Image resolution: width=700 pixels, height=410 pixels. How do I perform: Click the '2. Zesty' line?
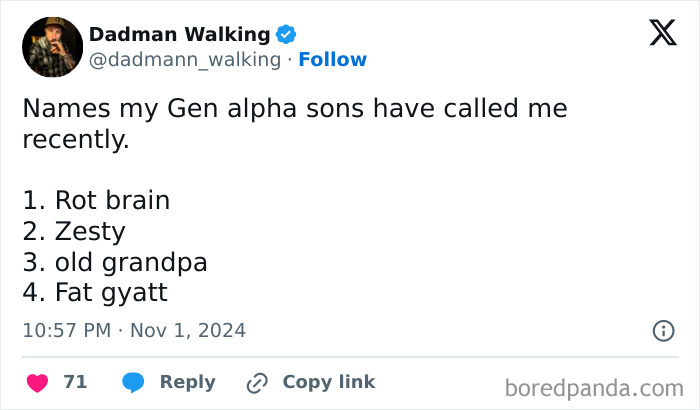coord(74,232)
